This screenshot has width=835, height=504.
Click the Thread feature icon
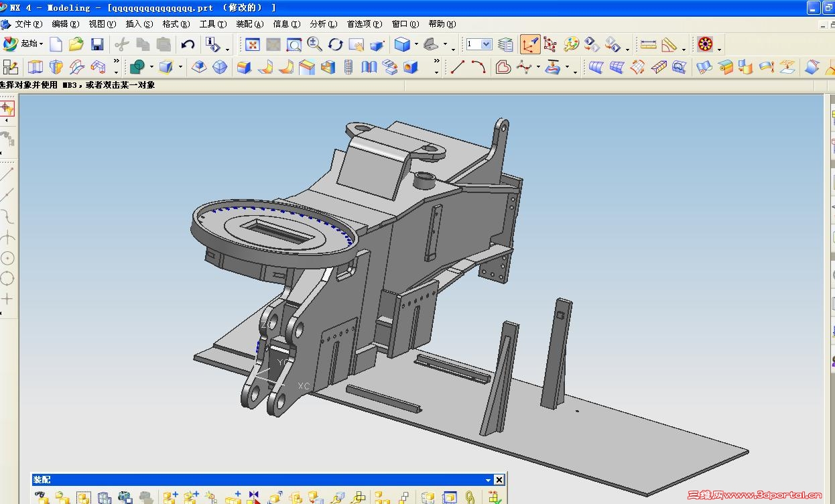click(348, 67)
